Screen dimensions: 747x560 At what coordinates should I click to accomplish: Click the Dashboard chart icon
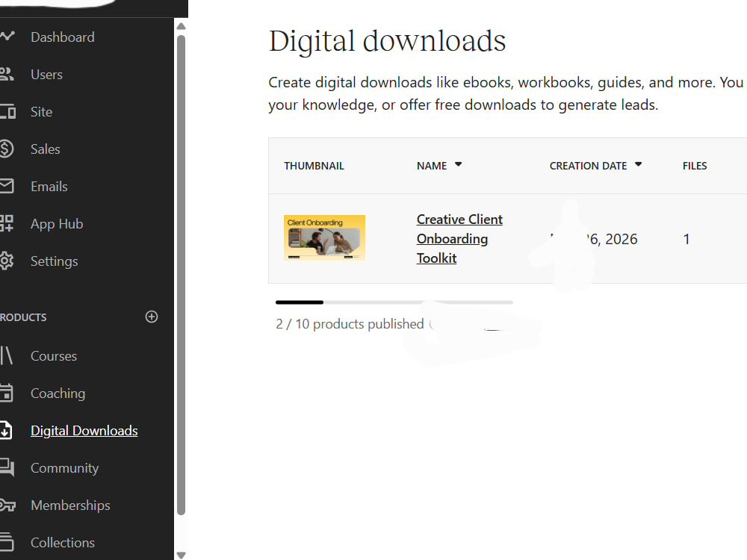7,36
